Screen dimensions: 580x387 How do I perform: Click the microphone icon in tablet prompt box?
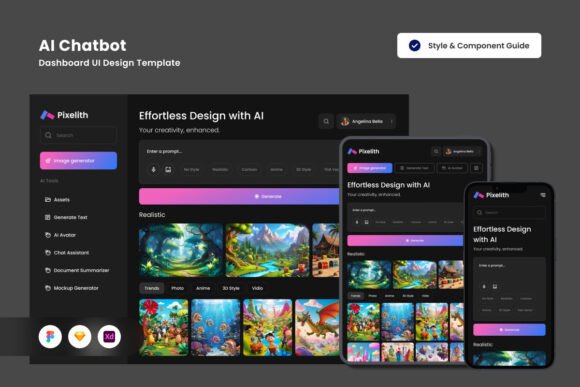tap(357, 222)
